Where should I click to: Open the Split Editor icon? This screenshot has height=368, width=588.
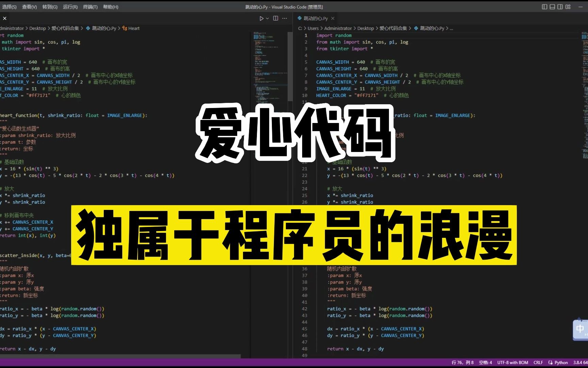pos(275,18)
